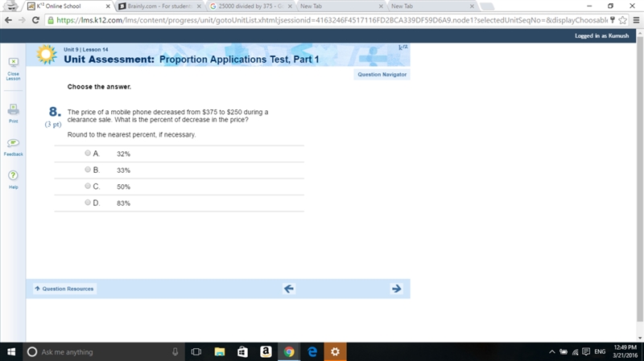Switch to Chrome in the taskbar
Viewport: 644px width, 361px height.
coord(289,352)
